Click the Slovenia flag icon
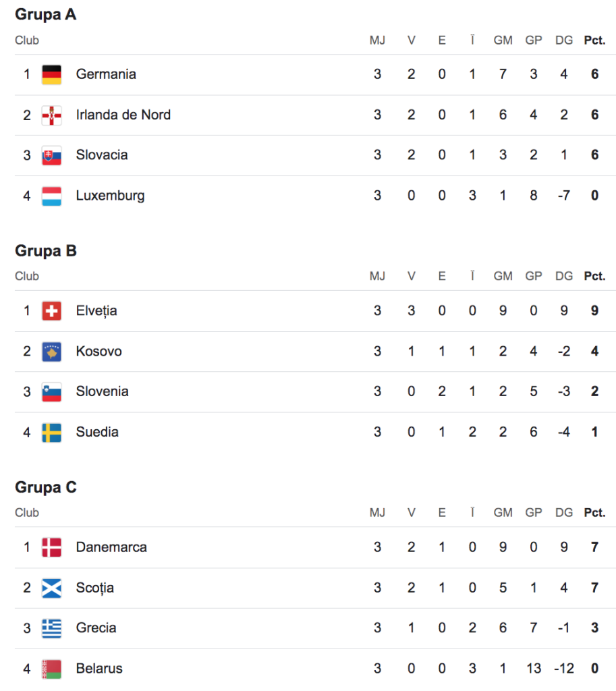 click(x=51, y=392)
